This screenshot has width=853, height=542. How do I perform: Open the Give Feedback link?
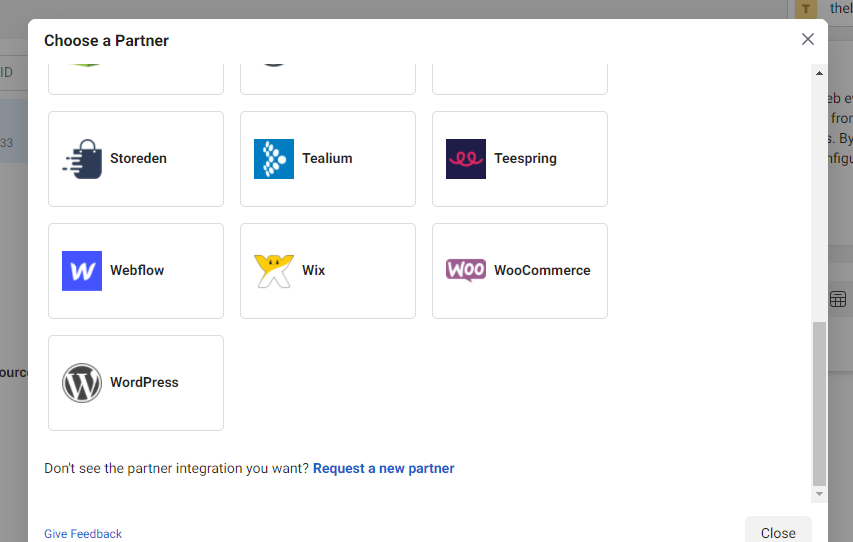click(83, 534)
